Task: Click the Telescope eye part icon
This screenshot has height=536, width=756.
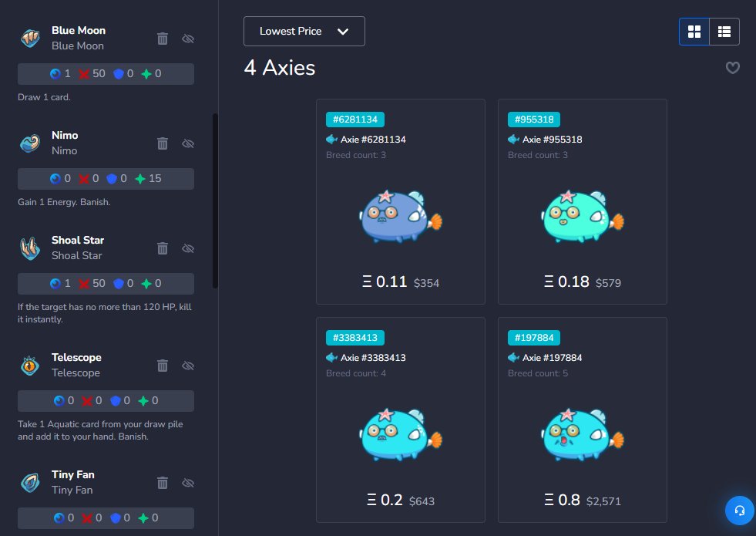Action: [30, 366]
